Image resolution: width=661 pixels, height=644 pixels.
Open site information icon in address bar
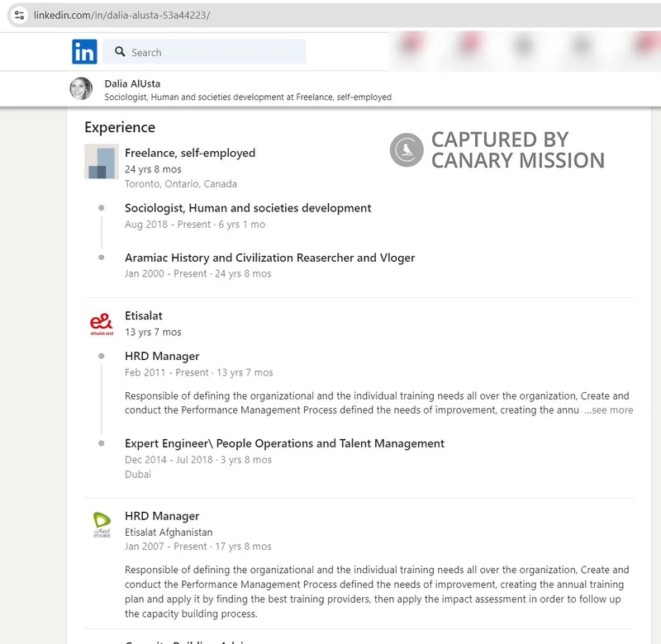(19, 15)
